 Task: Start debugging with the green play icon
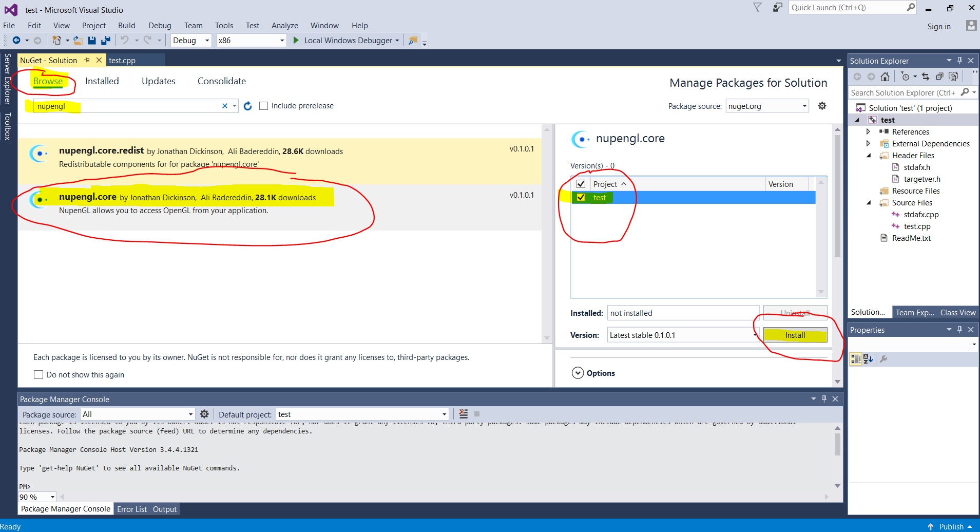(296, 40)
